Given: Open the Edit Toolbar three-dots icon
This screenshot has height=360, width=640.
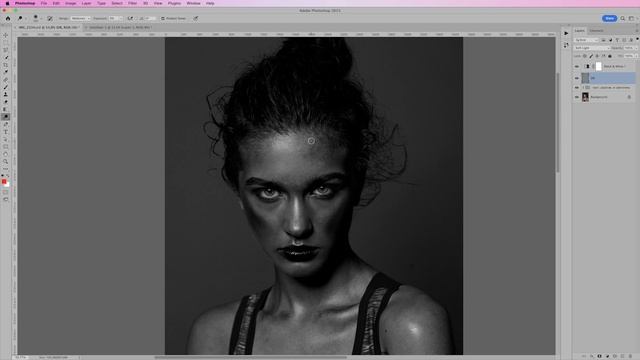Looking at the screenshot, I should 6,169.
